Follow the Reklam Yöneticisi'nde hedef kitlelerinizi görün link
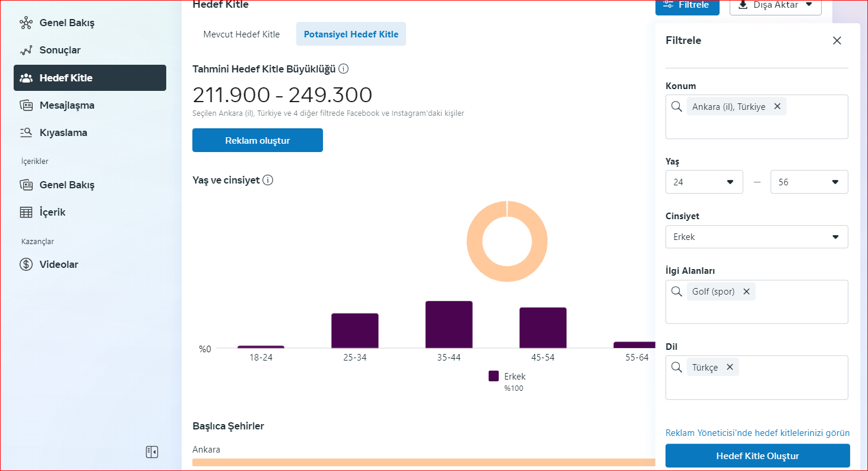The height and width of the screenshot is (471, 868). coord(757,433)
